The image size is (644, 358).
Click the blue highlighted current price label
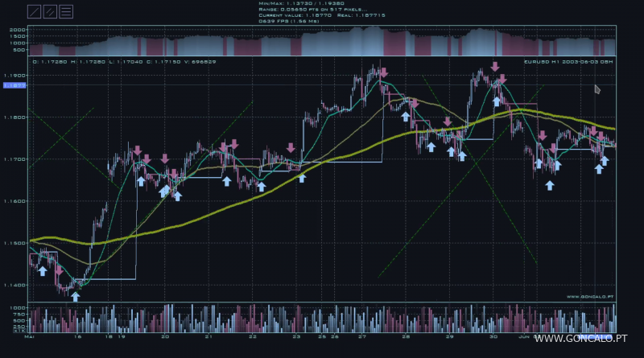[x=14, y=84]
